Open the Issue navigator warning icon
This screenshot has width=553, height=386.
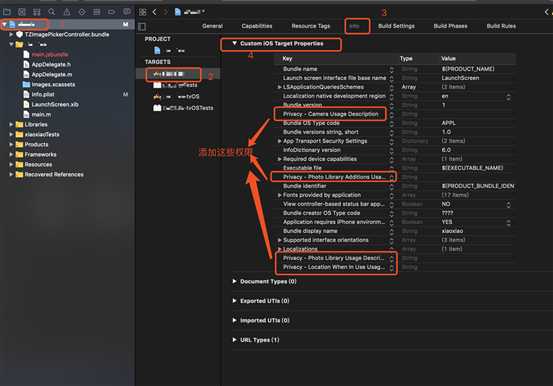tap(67, 12)
